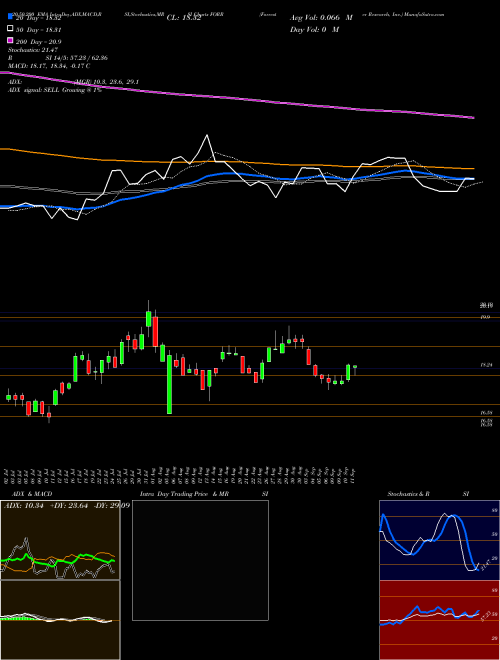
Task: Select the '200 Day = 20.9' legend label
Action: pyautogui.click(x=37, y=42)
